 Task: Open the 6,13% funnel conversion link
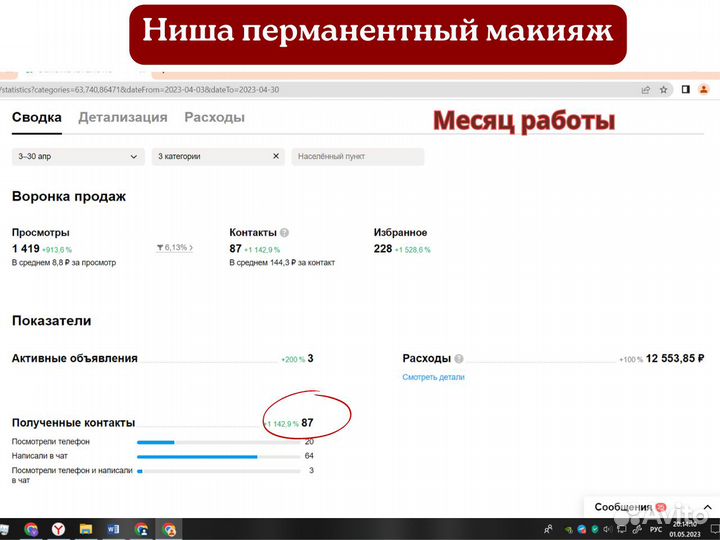174,248
